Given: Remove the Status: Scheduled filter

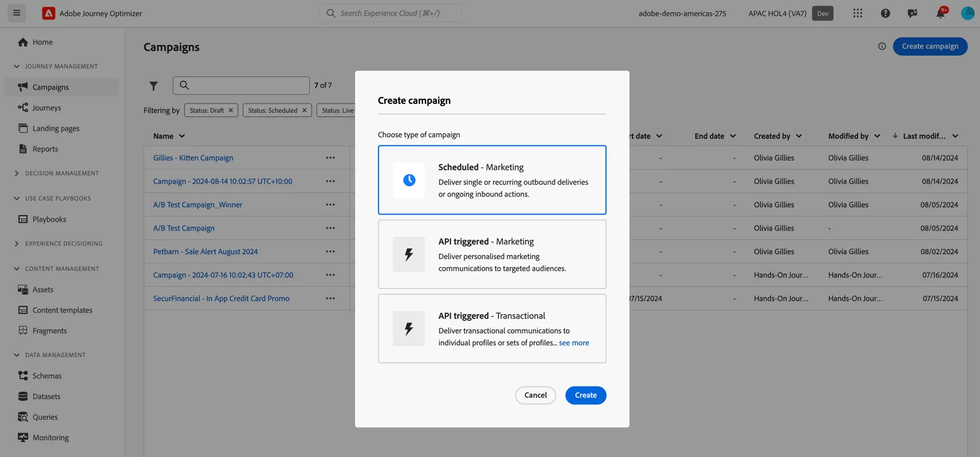Looking at the screenshot, I should tap(304, 110).
